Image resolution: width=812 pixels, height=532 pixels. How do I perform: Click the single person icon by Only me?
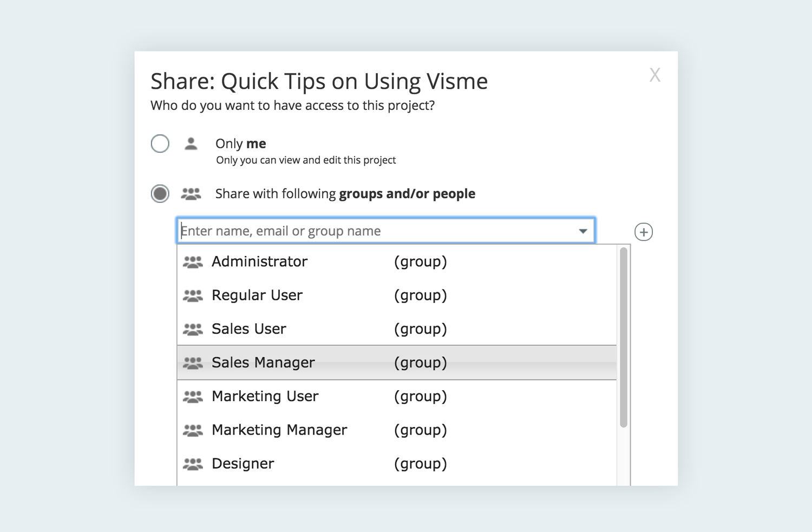click(191, 144)
